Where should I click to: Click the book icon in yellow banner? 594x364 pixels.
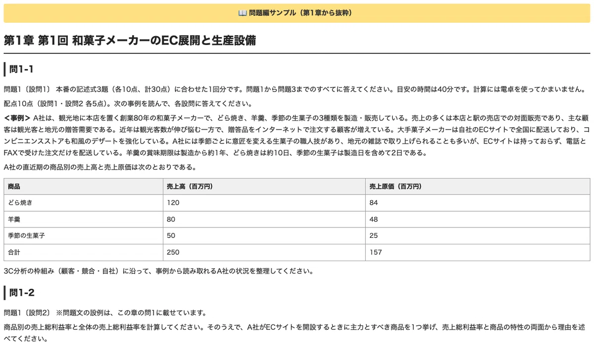[x=243, y=13]
